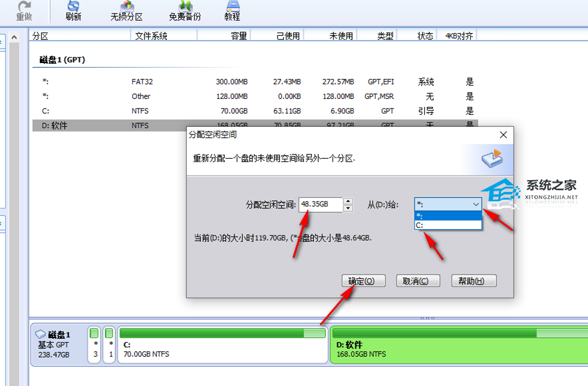Click the Refresh (刷新) toolbar icon
The width and height of the screenshot is (588, 386).
(x=73, y=11)
